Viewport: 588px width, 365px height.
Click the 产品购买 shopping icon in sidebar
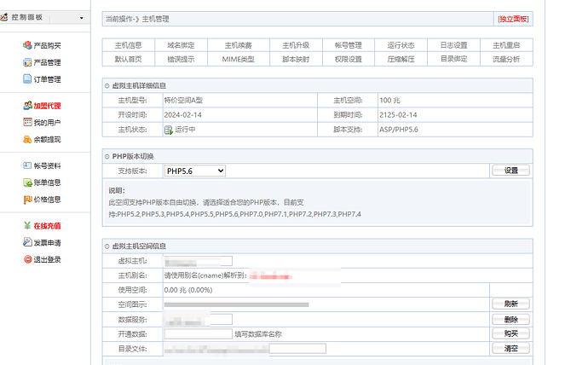tap(27, 46)
